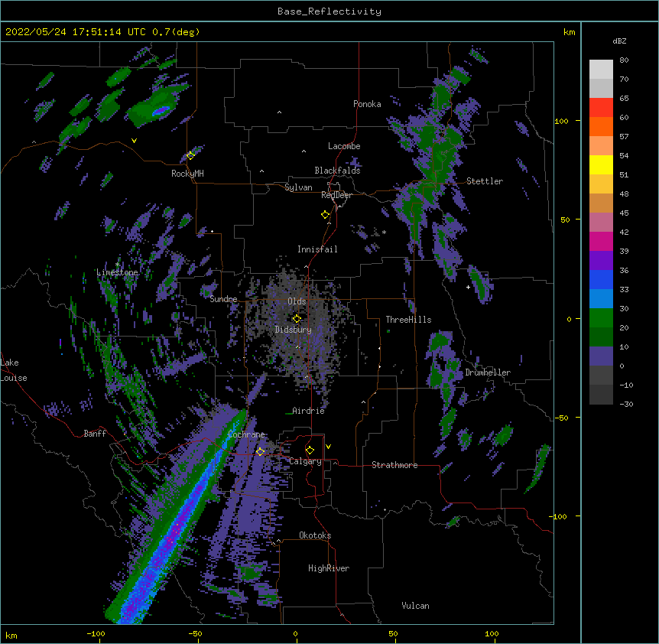Select the asterisk marker east of Innisfail
Screen dimensions: 659x644
(384, 232)
